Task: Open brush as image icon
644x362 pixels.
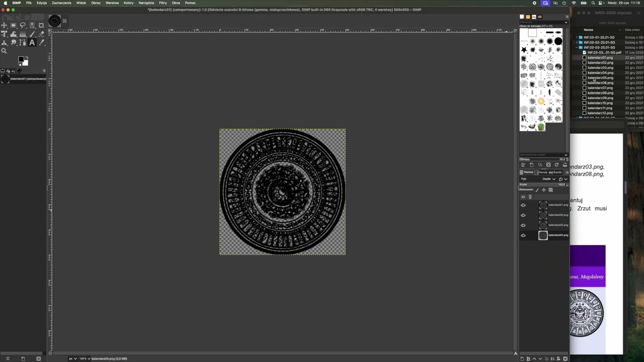Action: (x=565, y=165)
